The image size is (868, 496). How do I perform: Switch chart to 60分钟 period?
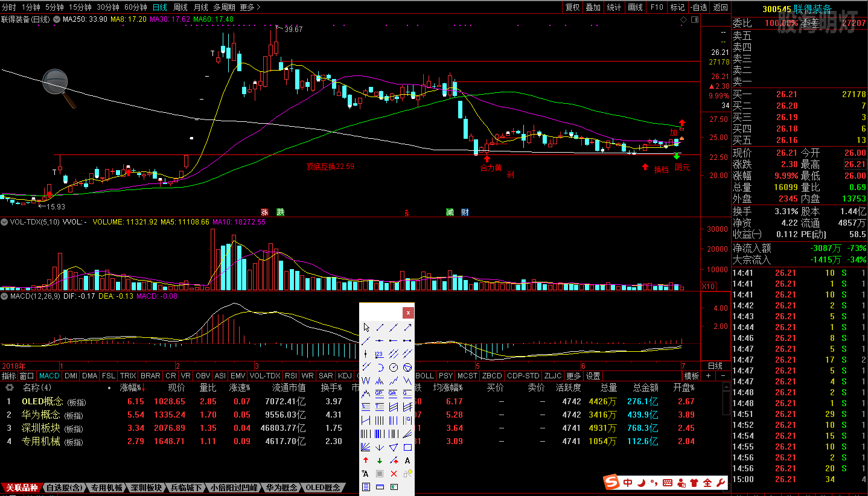[x=135, y=7]
